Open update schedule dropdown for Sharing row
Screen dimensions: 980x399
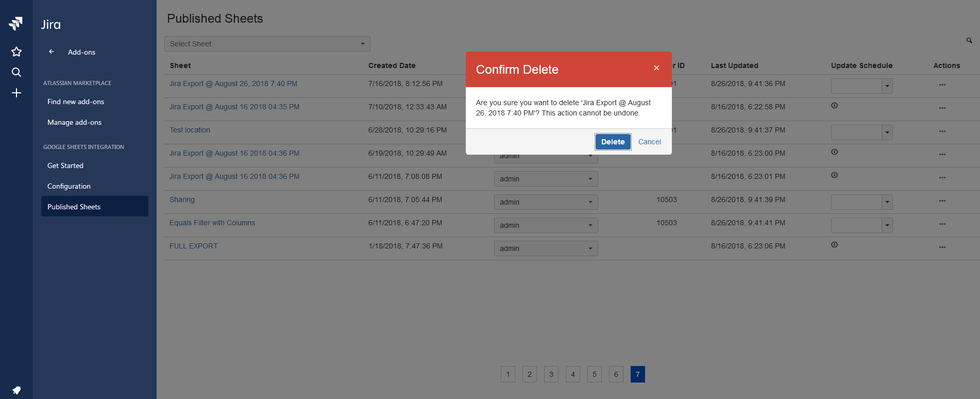(x=861, y=202)
